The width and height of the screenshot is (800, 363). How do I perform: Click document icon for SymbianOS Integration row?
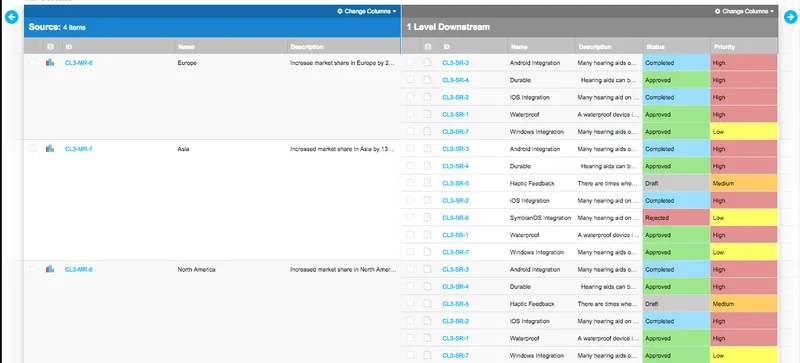427,217
